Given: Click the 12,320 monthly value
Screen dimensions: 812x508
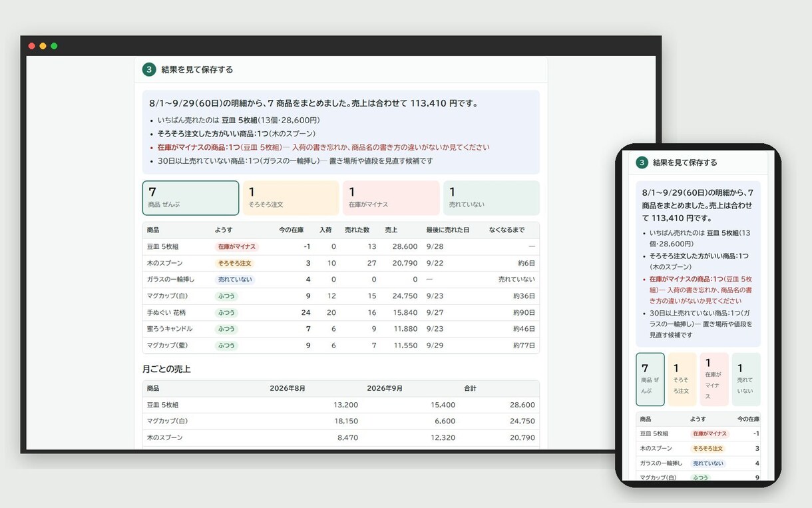Looking at the screenshot, I should [x=443, y=438].
